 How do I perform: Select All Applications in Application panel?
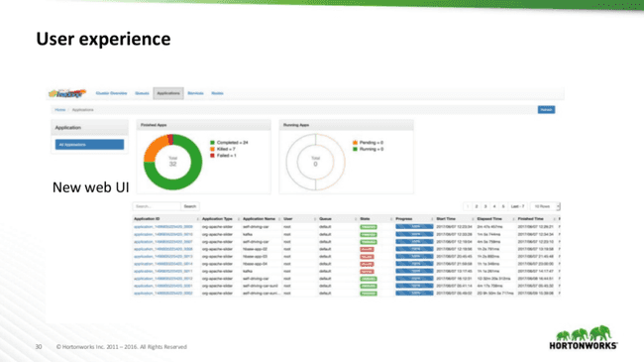point(89,145)
